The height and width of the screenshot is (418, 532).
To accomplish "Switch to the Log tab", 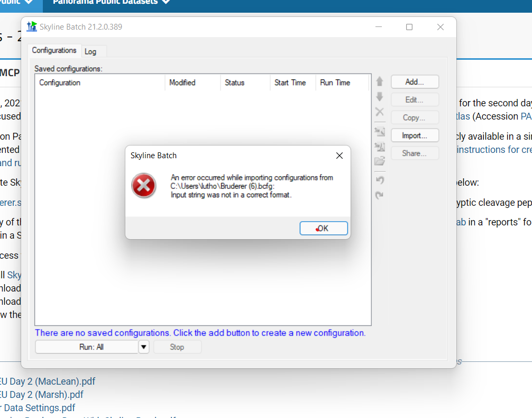I will pos(90,51).
